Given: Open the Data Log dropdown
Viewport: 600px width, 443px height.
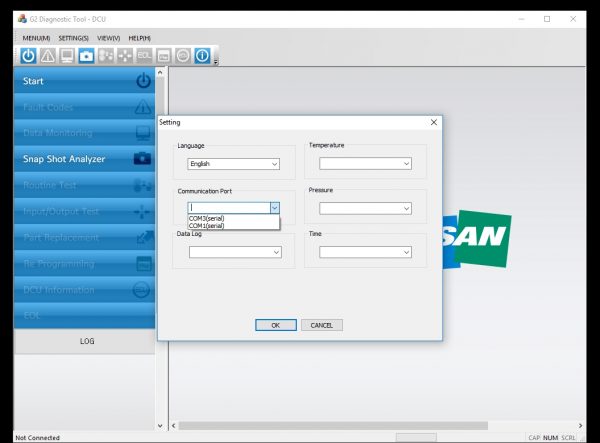Looking at the screenshot, I should (235, 252).
